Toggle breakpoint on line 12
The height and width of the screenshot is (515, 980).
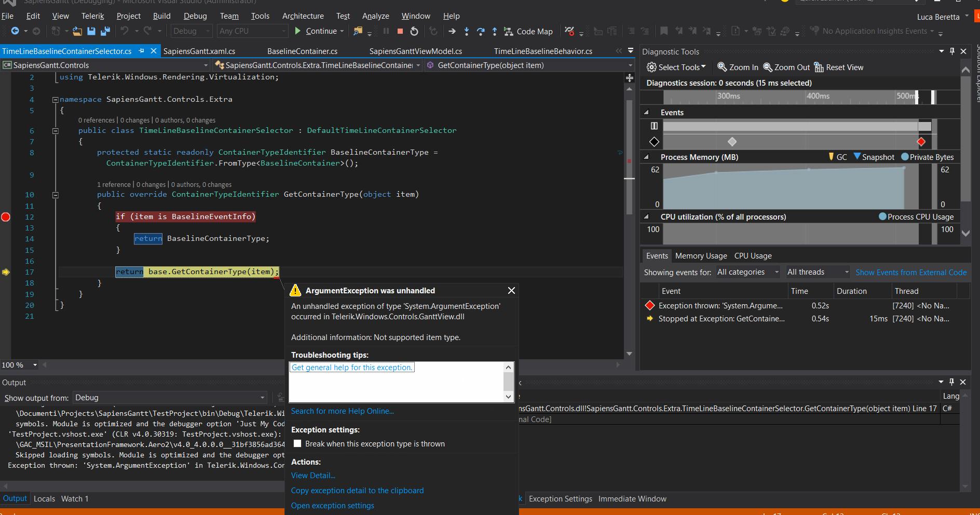pos(6,217)
